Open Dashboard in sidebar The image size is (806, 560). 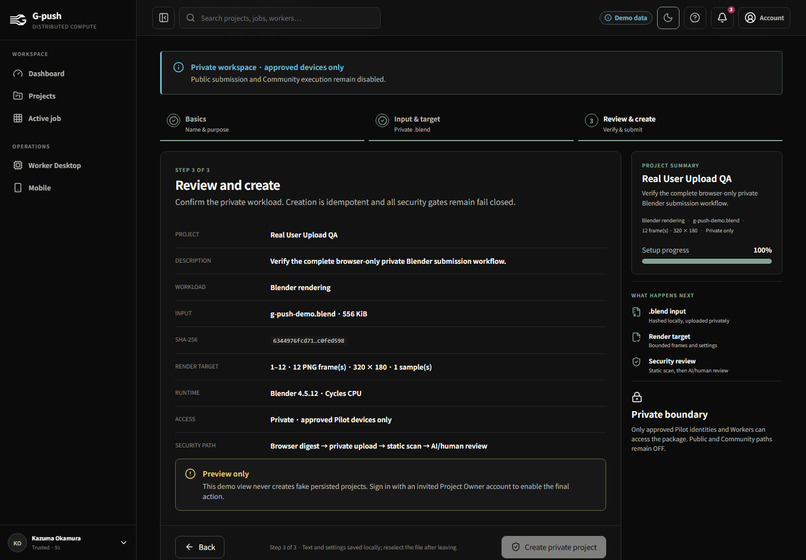[x=68, y=74]
